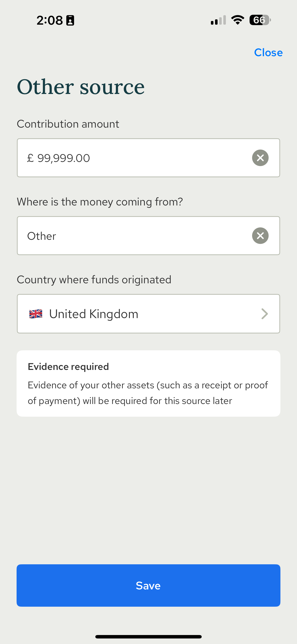Tap the United Kingdom flag icon
The height and width of the screenshot is (644, 297).
[x=36, y=314]
